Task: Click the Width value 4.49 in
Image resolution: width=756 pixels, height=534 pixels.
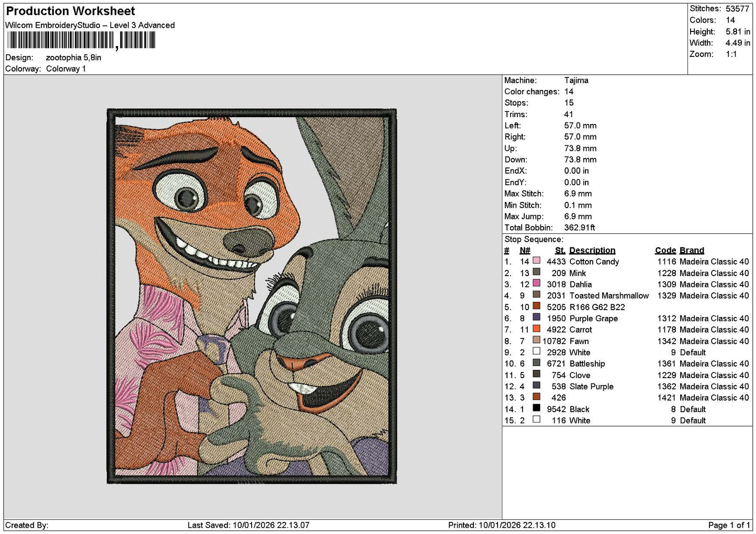Action: point(738,43)
